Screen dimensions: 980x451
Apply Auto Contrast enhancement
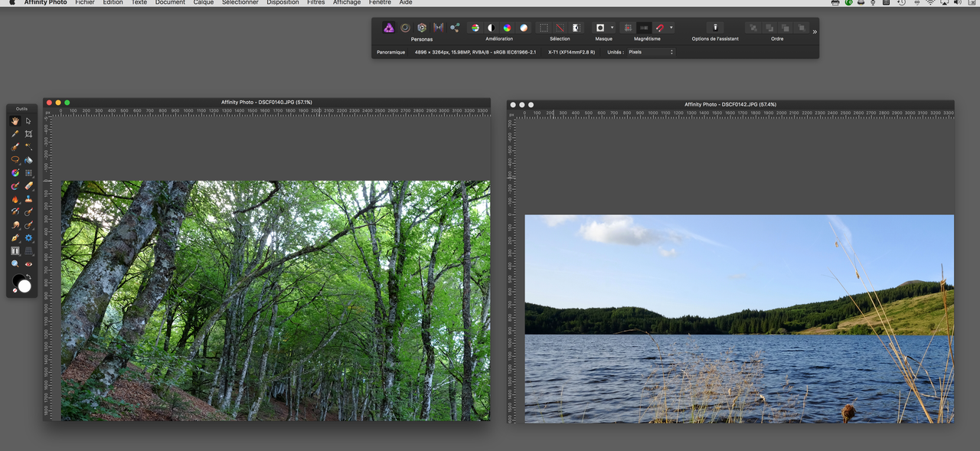pyautogui.click(x=491, y=28)
